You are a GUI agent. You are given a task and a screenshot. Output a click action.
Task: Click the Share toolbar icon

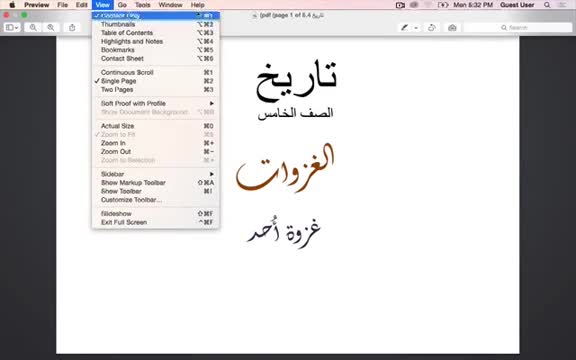[x=72, y=28]
